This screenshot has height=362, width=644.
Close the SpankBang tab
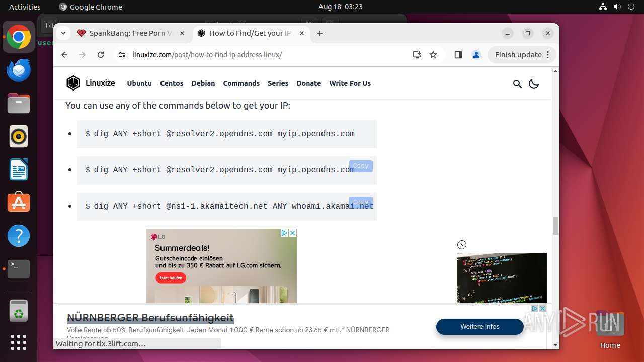[x=182, y=33]
